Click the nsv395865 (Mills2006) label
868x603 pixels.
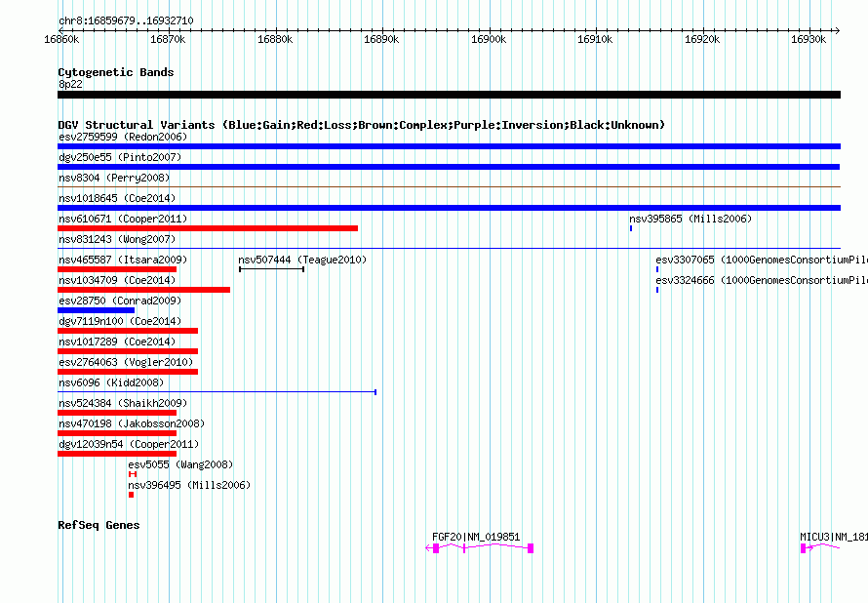pos(690,219)
